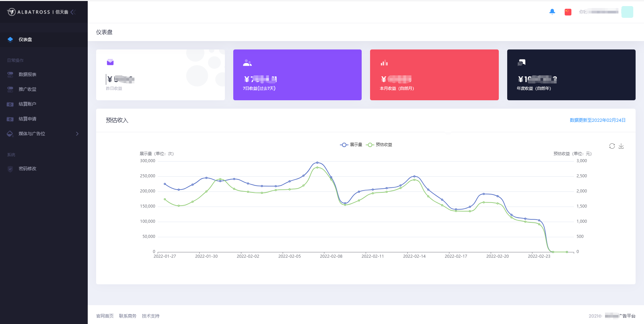The height and width of the screenshot is (324, 644).
Task: Collapse the sidebar using the double-chevron icon
Action: click(73, 12)
